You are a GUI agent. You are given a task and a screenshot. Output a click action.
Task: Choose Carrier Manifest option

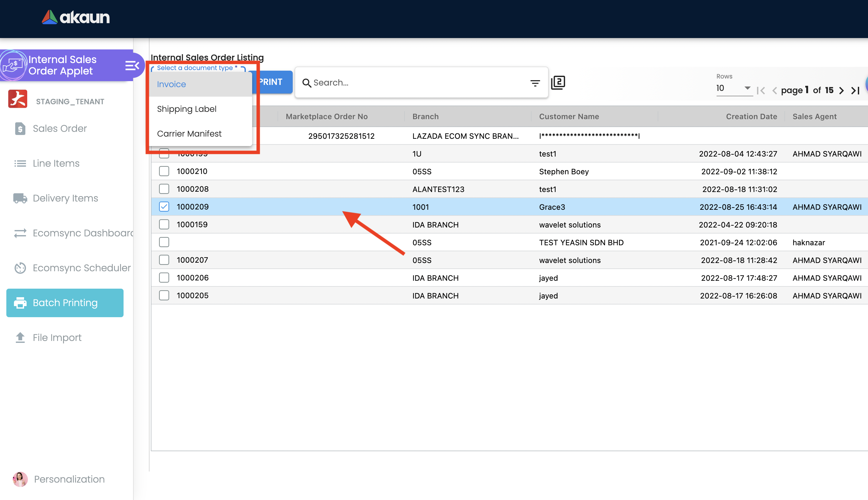189,134
